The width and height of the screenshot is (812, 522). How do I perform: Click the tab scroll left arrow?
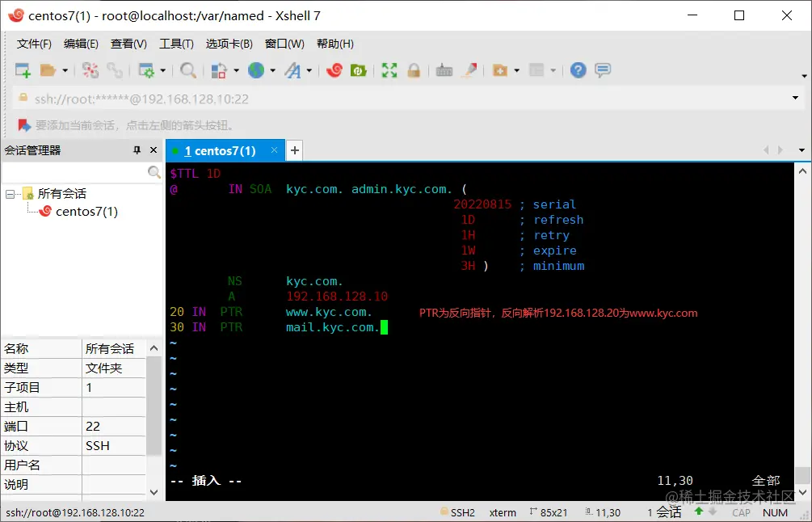point(766,150)
